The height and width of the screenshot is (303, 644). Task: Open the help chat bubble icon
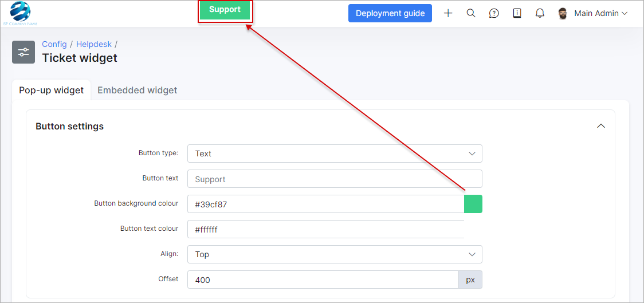coord(494,13)
